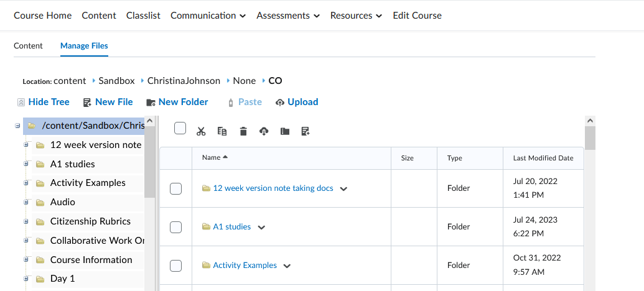Open the Assessments menu
Image resolution: width=644 pixels, height=291 pixels.
point(288,16)
